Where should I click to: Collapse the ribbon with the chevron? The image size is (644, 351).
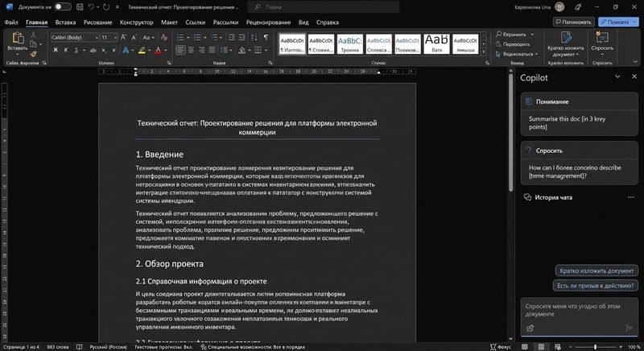635,61
